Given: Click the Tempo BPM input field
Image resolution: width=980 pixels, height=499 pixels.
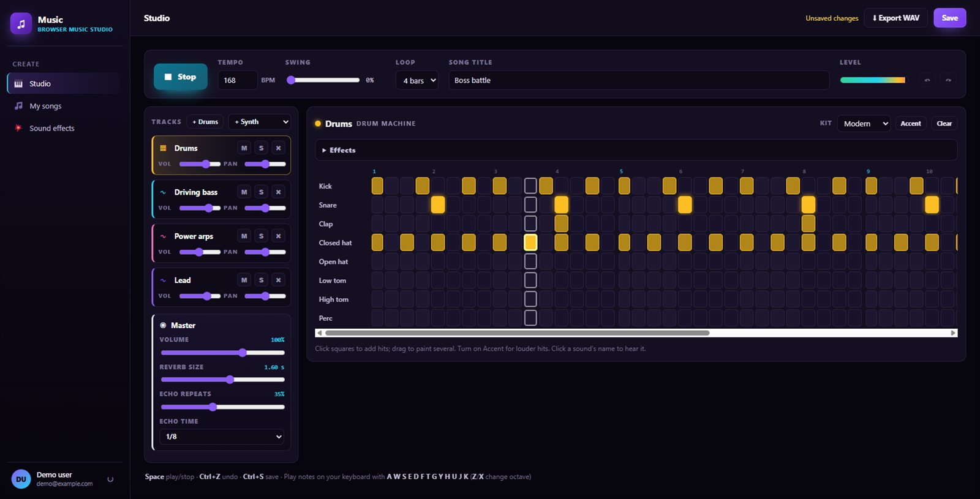Looking at the screenshot, I should point(238,80).
